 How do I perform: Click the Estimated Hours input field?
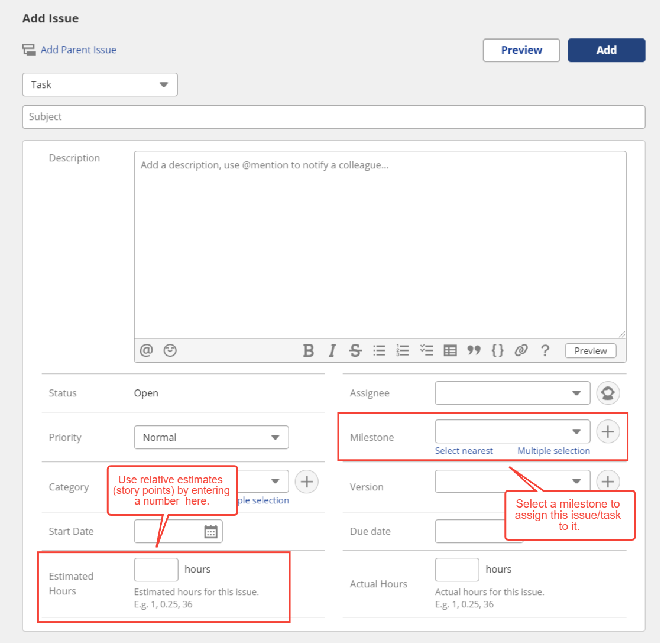coord(155,569)
